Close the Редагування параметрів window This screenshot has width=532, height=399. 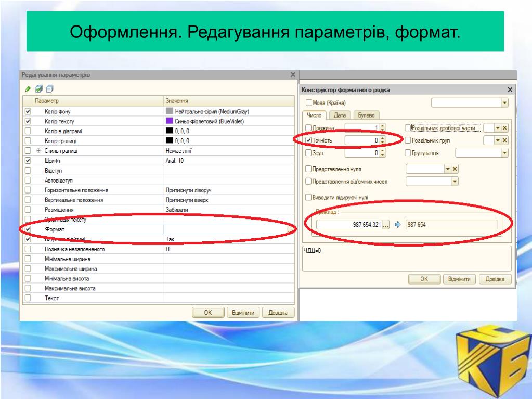click(x=293, y=74)
